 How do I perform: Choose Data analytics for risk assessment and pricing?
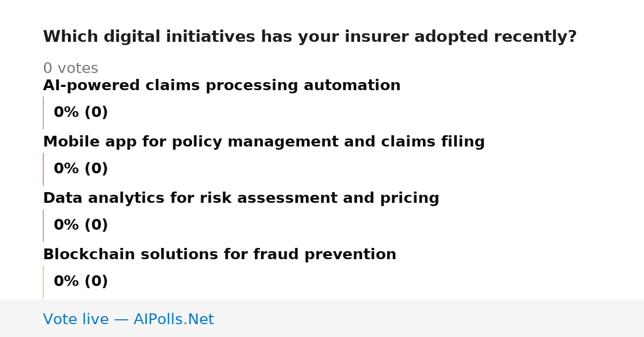coord(241,199)
